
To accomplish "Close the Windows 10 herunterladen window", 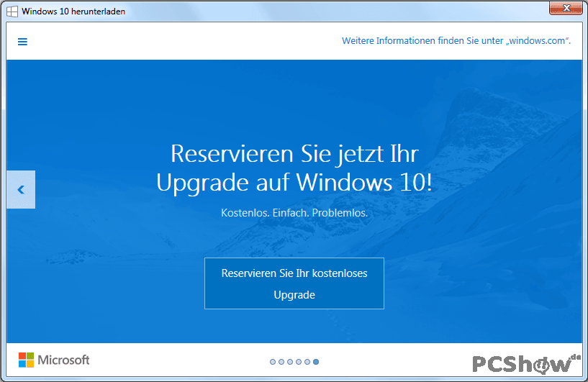I will point(566,8).
